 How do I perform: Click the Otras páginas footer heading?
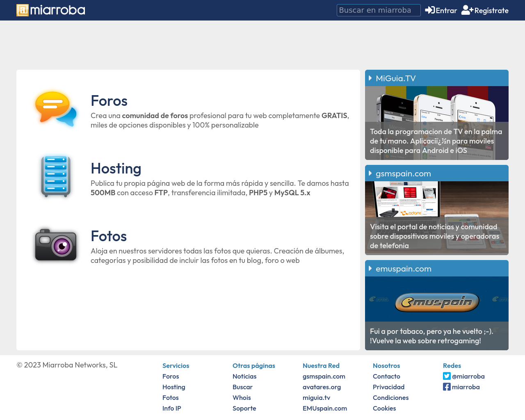click(x=254, y=365)
